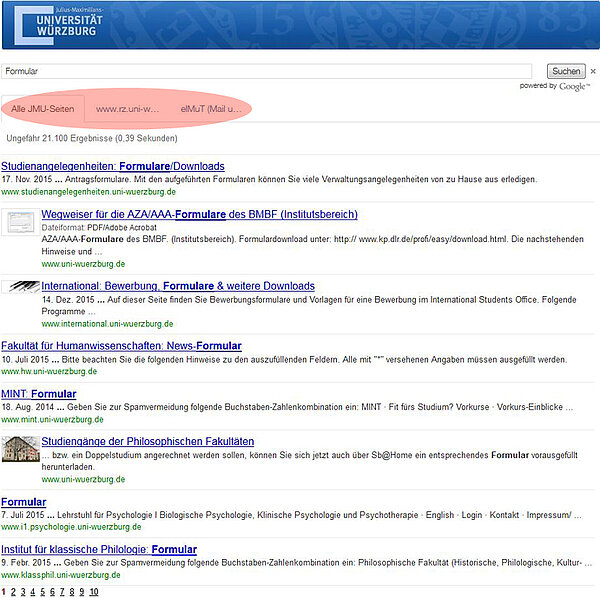600x598 pixels.
Task: Clear the search with the X icon
Action: click(593, 72)
